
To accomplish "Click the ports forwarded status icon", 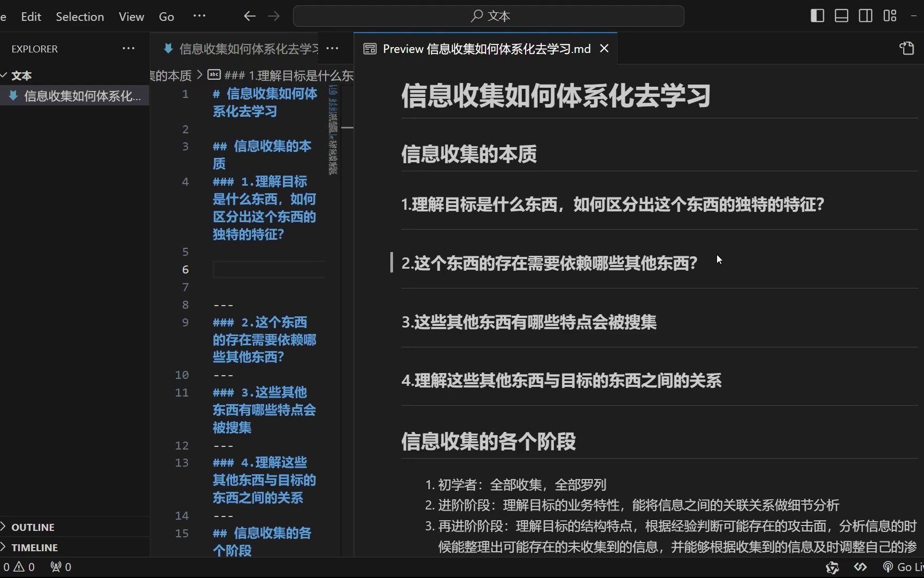I will (60, 567).
